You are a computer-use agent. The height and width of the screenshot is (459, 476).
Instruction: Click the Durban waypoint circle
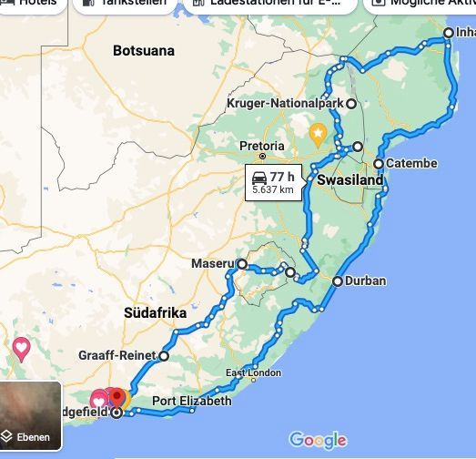[x=338, y=281]
